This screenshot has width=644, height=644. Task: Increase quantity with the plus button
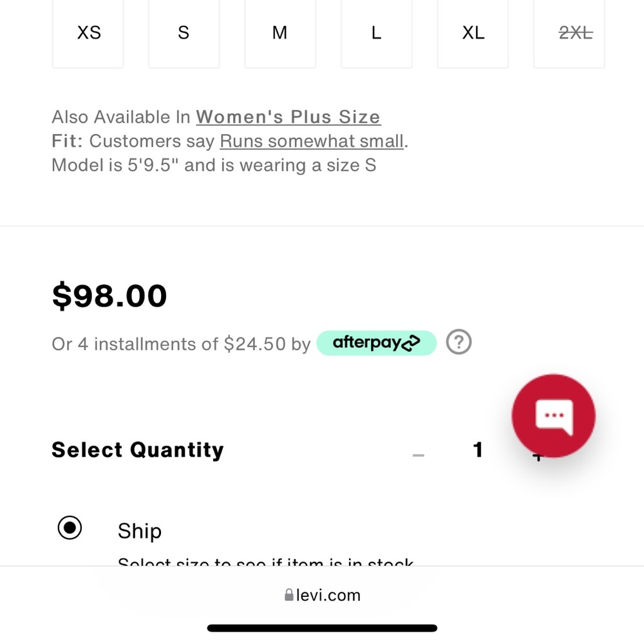click(538, 457)
